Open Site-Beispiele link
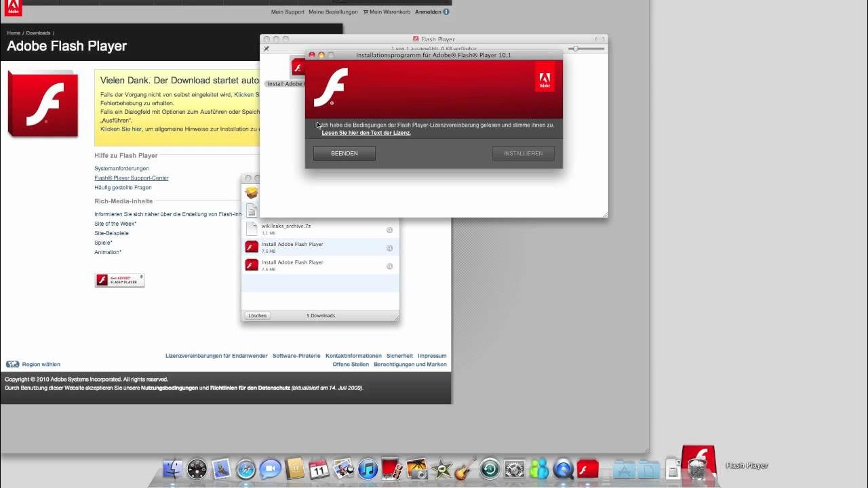The width and height of the screenshot is (868, 488). point(111,233)
